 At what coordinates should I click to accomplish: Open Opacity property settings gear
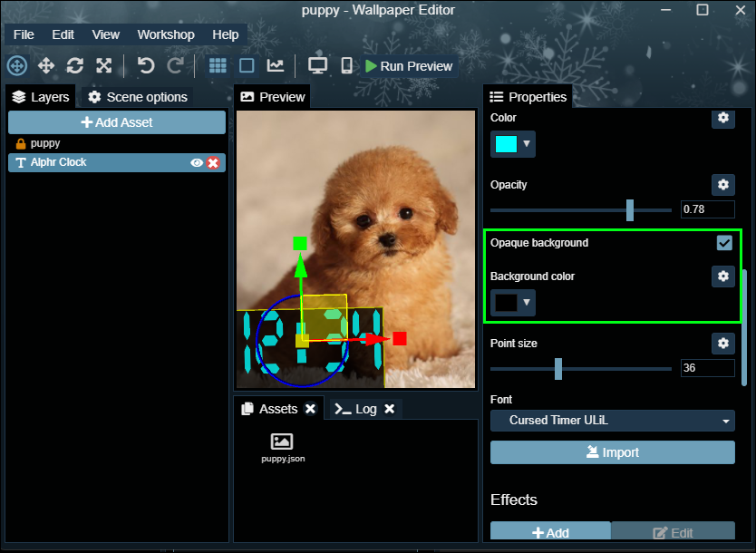pyautogui.click(x=723, y=185)
